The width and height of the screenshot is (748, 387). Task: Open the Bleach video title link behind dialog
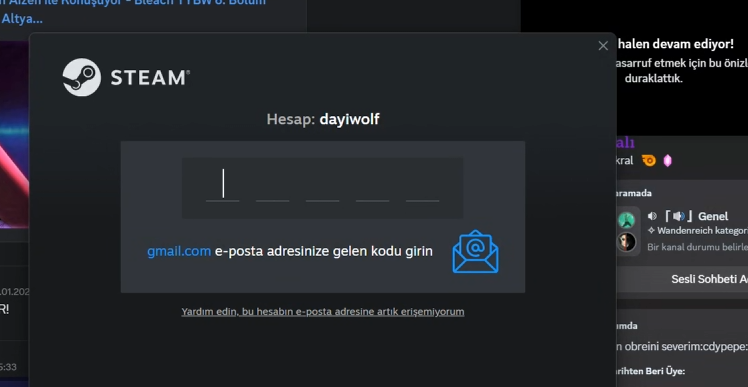coord(134,10)
